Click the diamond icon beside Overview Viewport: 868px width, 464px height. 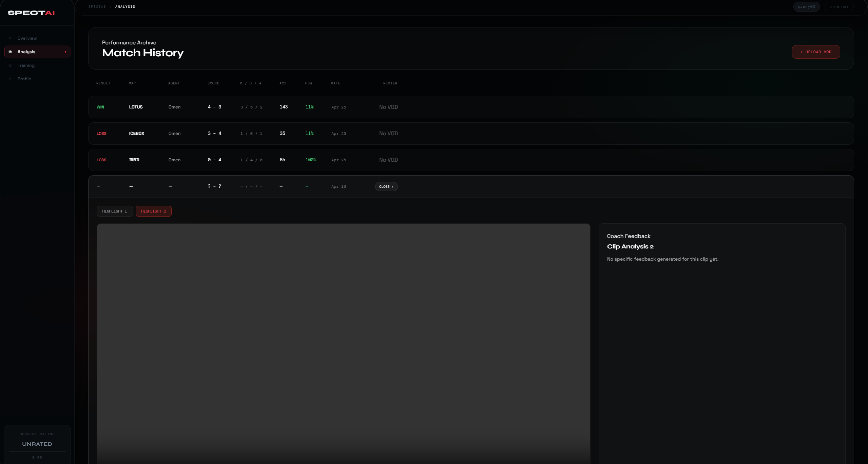10,38
